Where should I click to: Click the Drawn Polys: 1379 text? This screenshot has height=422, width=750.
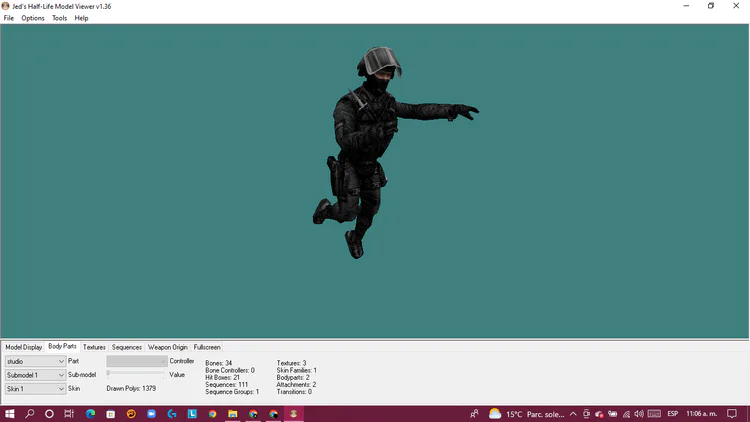coord(131,389)
